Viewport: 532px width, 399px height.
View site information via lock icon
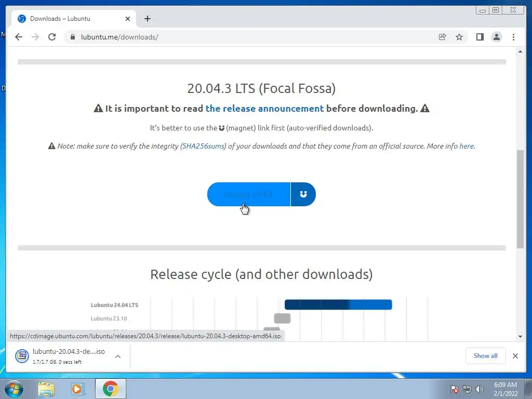[x=72, y=37]
